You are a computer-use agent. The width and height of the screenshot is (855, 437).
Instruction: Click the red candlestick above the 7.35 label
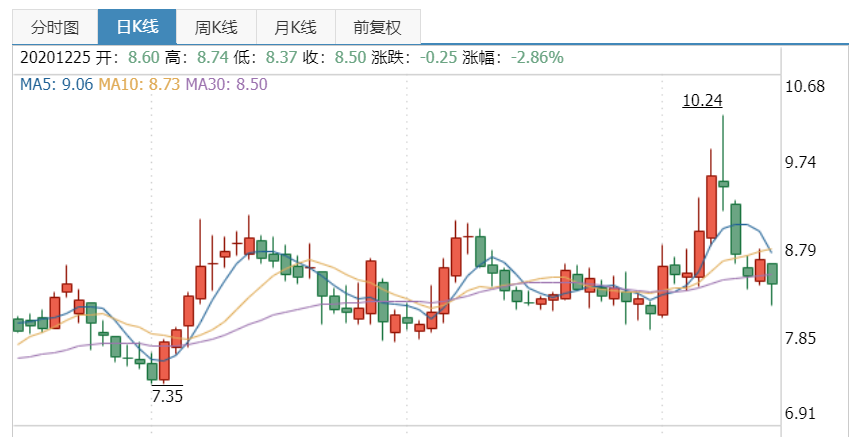point(164,361)
